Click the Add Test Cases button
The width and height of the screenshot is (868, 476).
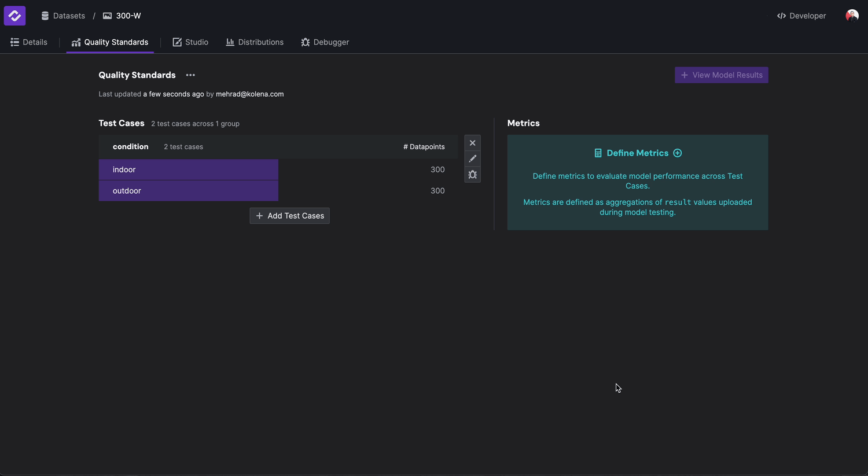click(x=289, y=216)
